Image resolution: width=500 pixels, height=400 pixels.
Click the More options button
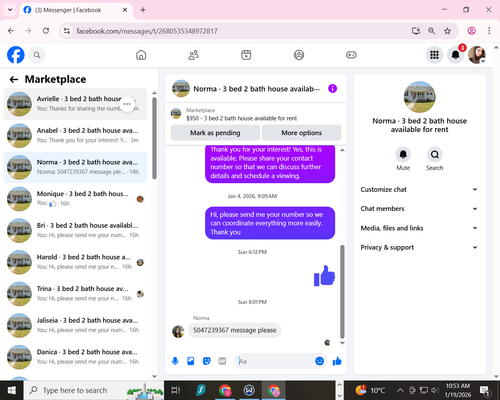(301, 133)
